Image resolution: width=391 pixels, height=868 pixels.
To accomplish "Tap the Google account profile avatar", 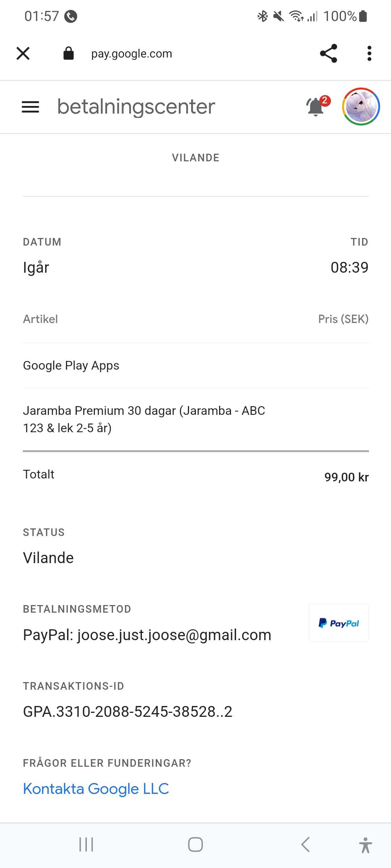I will [361, 107].
